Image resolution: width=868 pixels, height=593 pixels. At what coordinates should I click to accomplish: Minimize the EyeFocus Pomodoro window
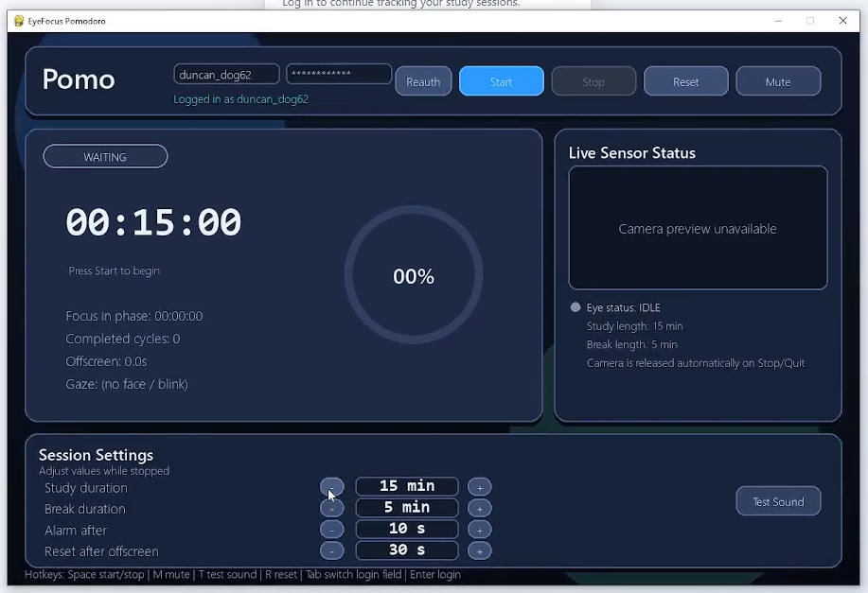point(778,21)
